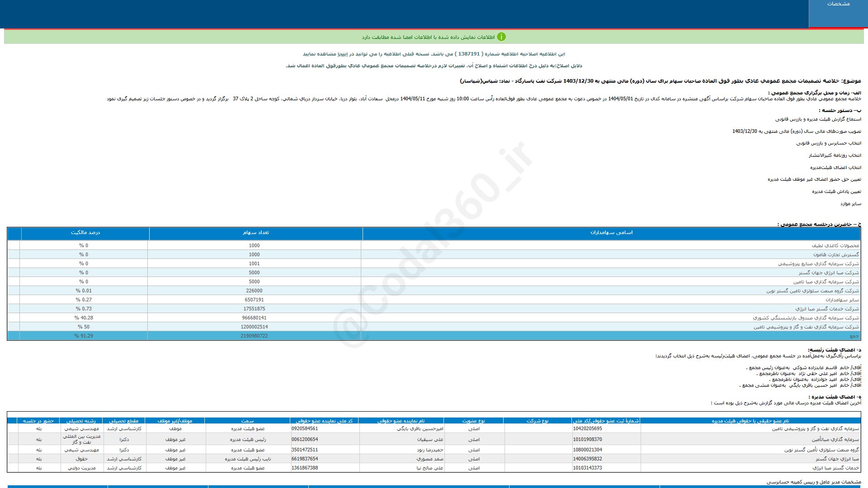This screenshot has height=488, width=868.
Task: Select board member سرمايه گذاري صباتأمين
Action: coord(835,439)
